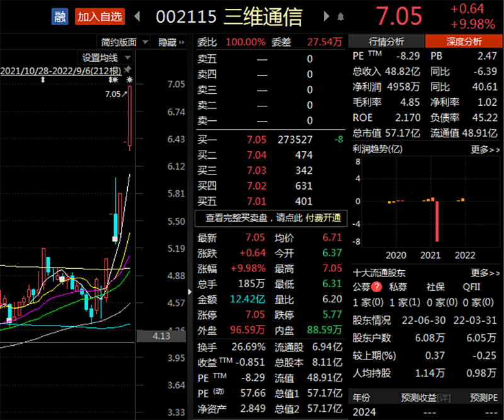Open the 设置均线 dropdown
504x420 pixels.
(106, 58)
